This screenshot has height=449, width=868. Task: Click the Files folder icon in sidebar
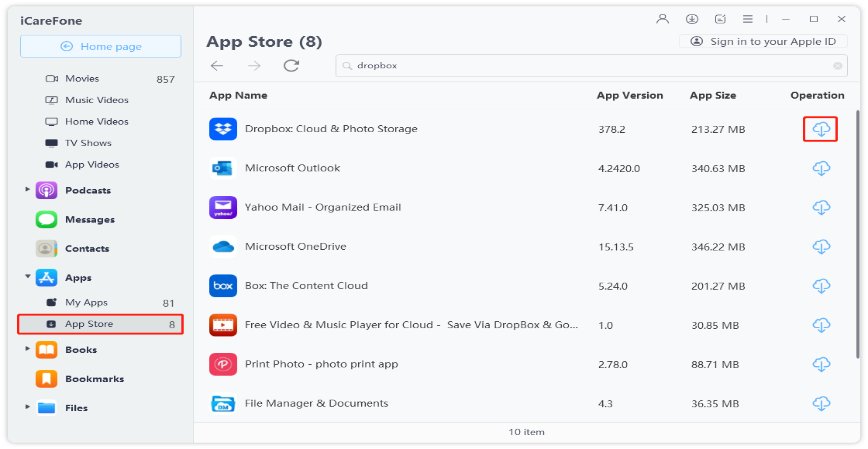46,407
